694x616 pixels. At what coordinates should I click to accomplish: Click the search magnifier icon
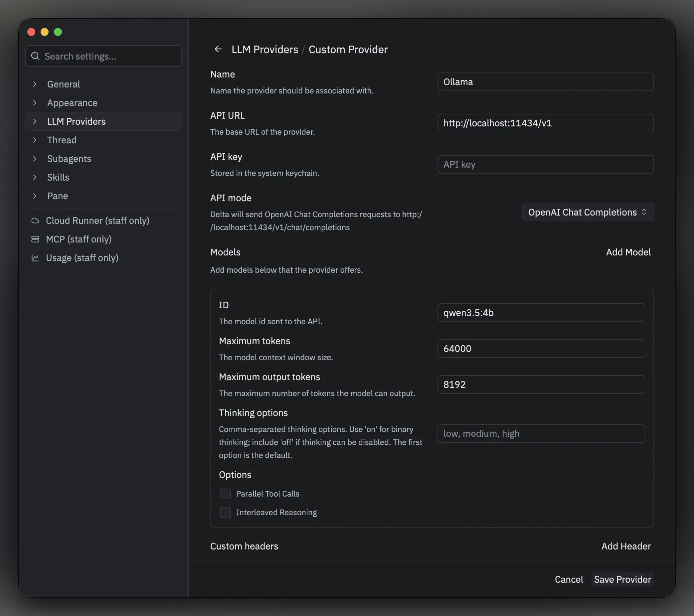pyautogui.click(x=35, y=56)
